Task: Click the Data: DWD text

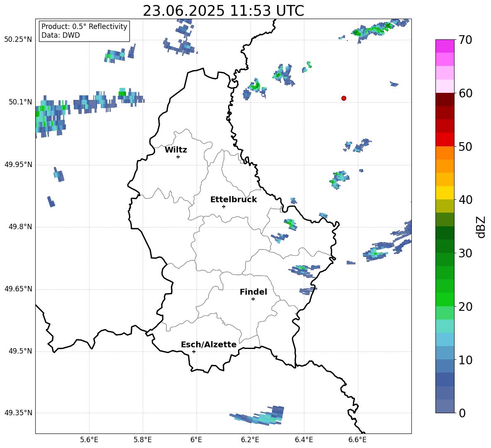Action: pyautogui.click(x=61, y=35)
